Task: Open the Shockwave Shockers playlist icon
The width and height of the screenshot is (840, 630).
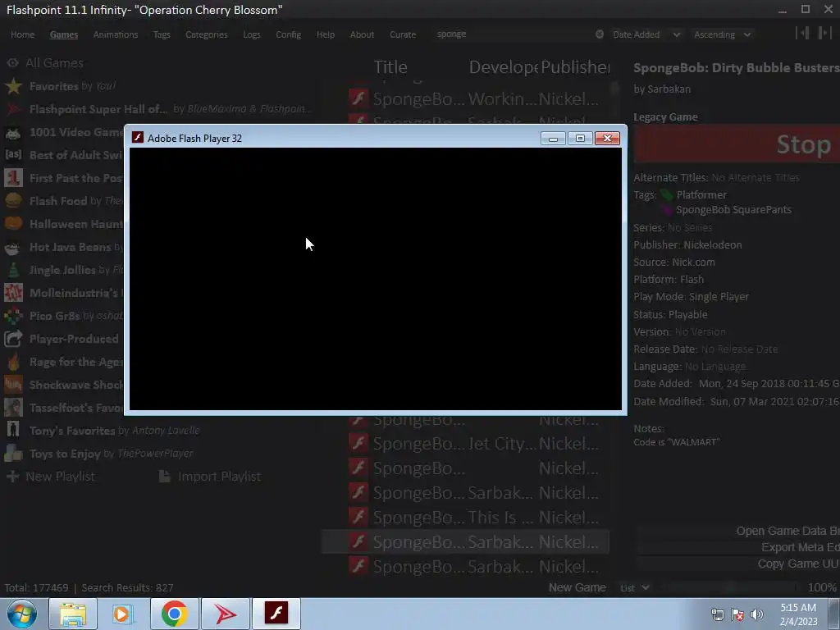Action: coord(13,385)
